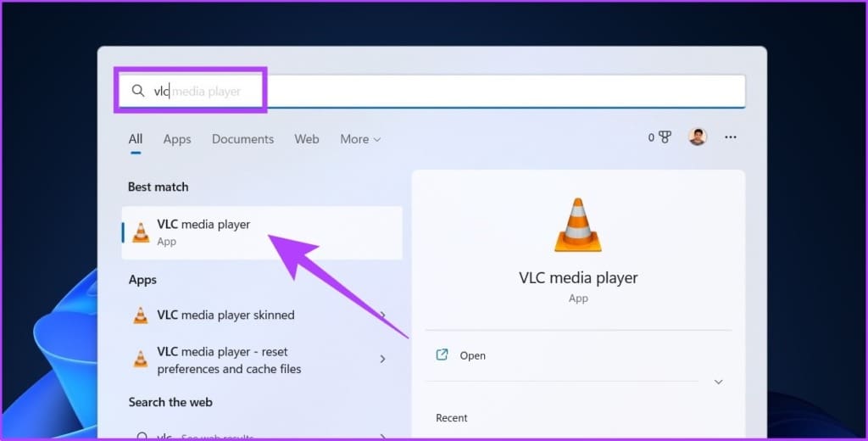Click the Open external-link icon
The width and height of the screenshot is (868, 441).
pos(442,355)
